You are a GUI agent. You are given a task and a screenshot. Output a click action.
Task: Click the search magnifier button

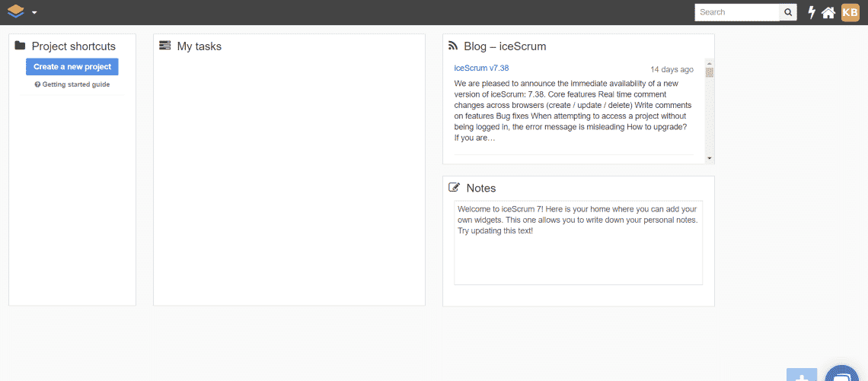788,12
